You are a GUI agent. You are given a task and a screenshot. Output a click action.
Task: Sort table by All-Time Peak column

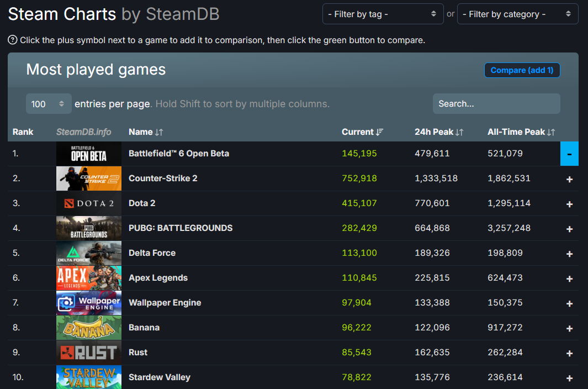(521, 132)
